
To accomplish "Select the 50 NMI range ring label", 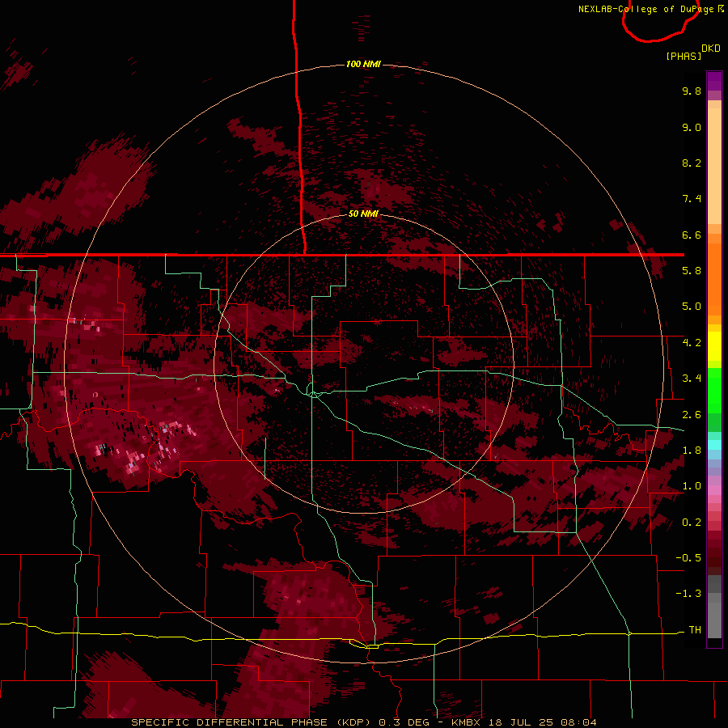I will point(363,214).
